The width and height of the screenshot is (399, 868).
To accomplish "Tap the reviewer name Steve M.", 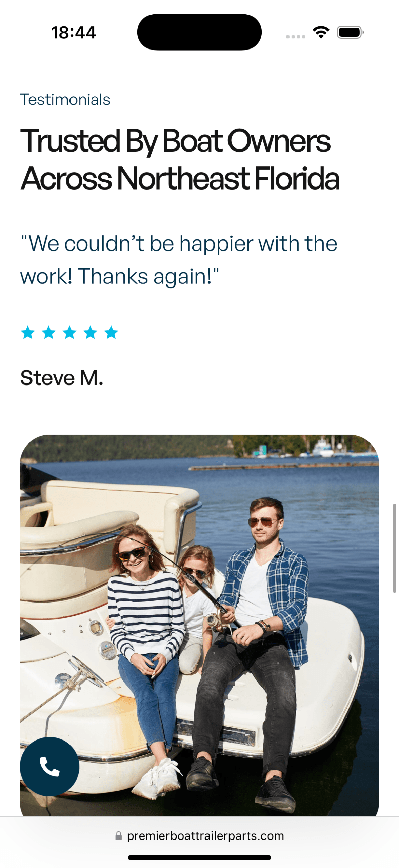I will pos(62,377).
